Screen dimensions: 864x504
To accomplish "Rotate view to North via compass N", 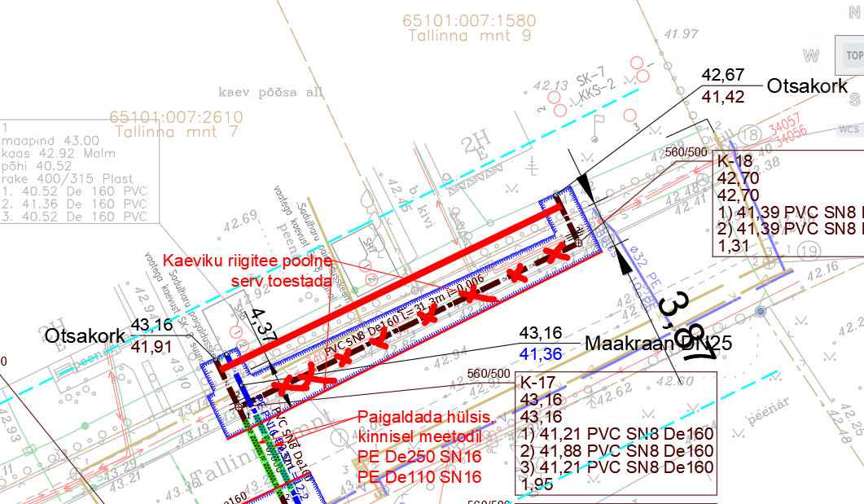I will [x=855, y=14].
